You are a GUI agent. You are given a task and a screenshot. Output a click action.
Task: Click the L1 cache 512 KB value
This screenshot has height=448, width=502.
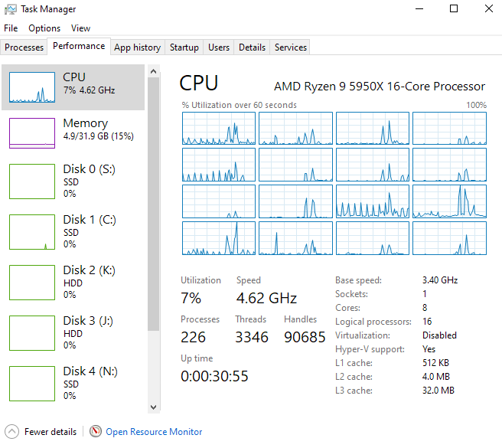(435, 363)
